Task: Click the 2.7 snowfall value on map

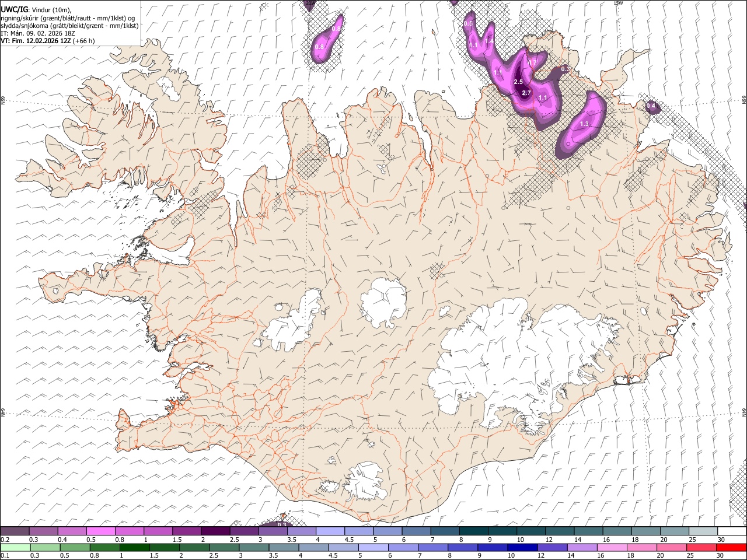Action: (x=526, y=93)
